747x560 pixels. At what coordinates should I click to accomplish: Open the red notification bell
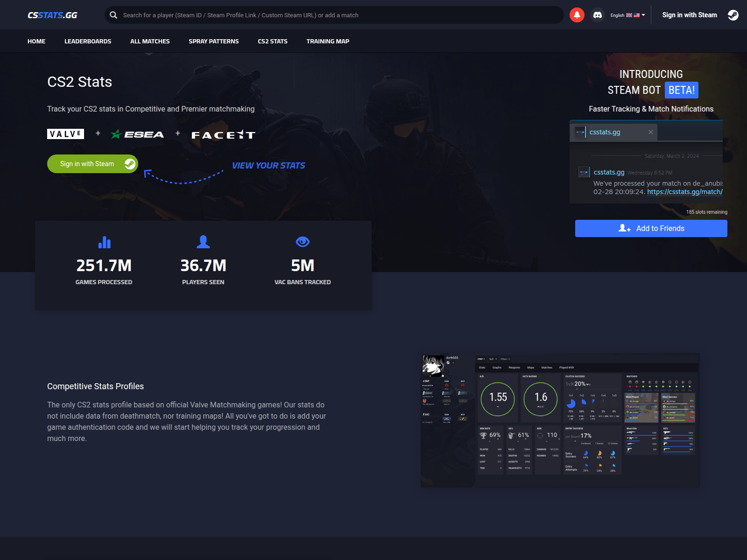(x=577, y=15)
